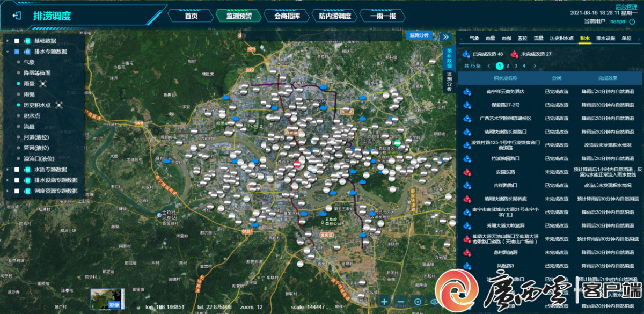This screenshot has height=314, width=644.
Task: Expand the 排水设施专题数据 tree node
Action: point(7,180)
